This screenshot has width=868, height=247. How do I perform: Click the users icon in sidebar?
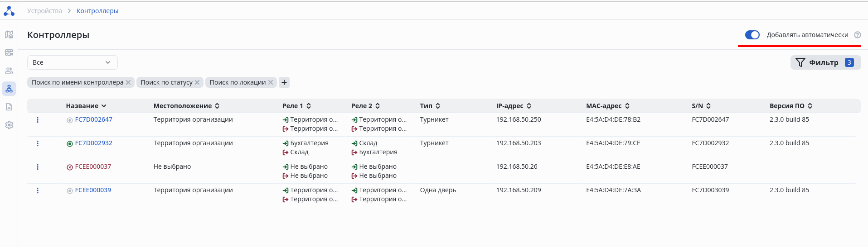coord(9,71)
